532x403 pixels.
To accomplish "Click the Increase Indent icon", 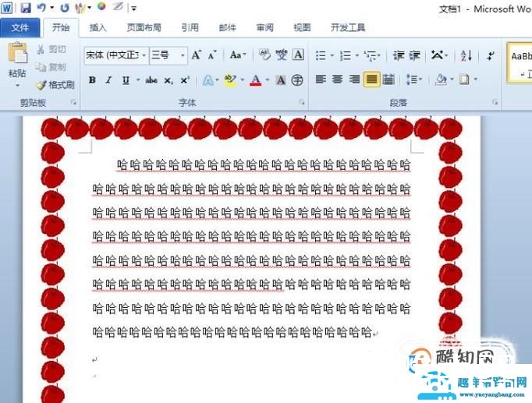I will [x=415, y=55].
